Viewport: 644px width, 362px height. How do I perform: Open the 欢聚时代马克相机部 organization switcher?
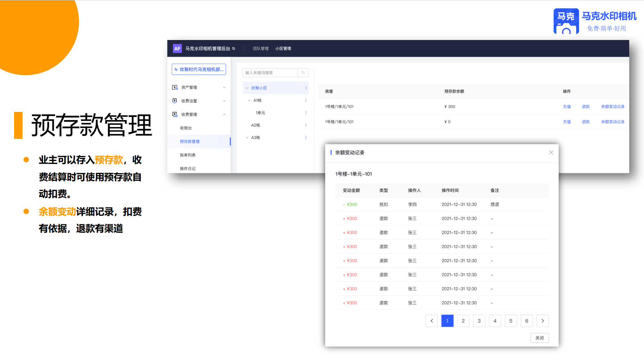tap(199, 70)
